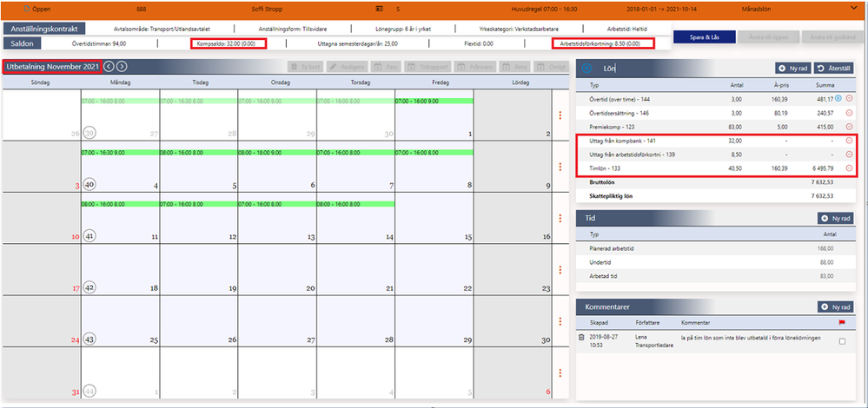Open the round menu icon beside Lön
The image size is (868, 408).
coord(587,68)
